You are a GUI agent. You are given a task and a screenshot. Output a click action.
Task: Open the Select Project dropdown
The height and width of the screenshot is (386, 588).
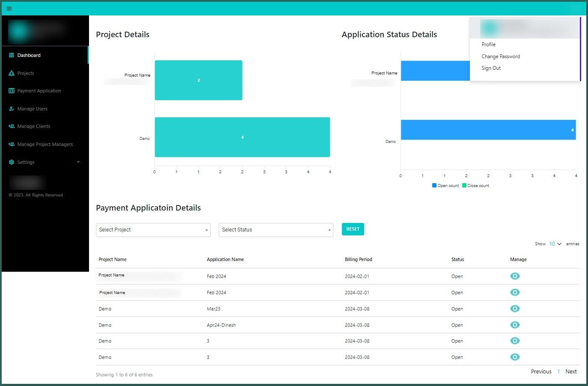pos(153,230)
